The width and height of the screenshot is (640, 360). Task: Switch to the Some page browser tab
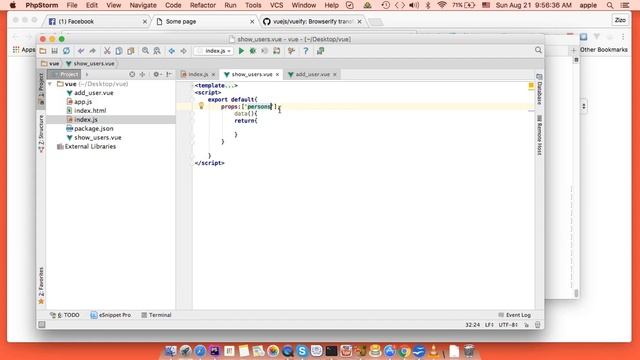[204, 21]
